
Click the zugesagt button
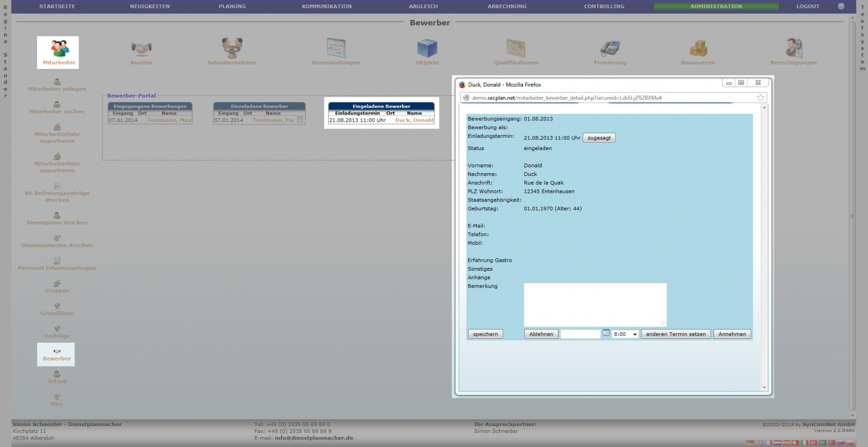[599, 138]
